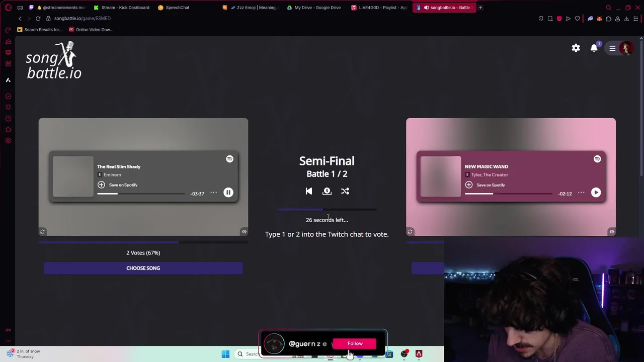
Task: Open more options for The Real Slim Shady
Action: 213,193
